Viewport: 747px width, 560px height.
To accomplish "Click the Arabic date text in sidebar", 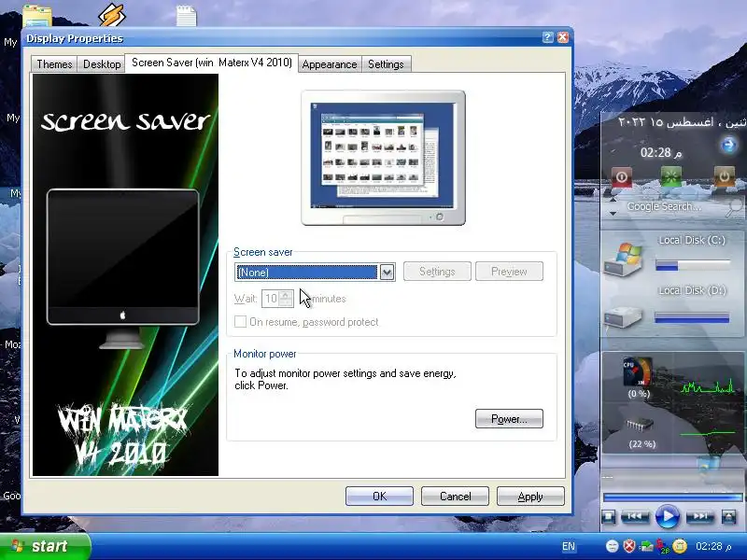I will tap(682, 122).
